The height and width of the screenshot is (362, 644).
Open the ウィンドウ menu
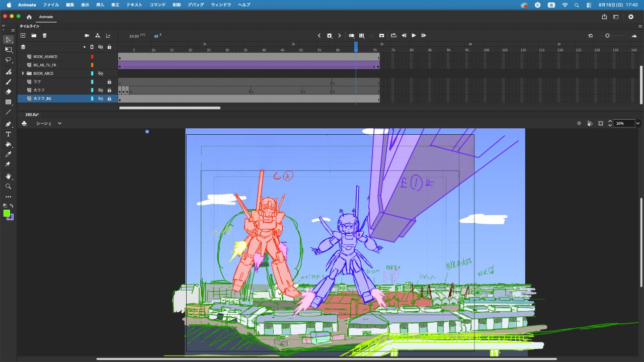pos(221,5)
